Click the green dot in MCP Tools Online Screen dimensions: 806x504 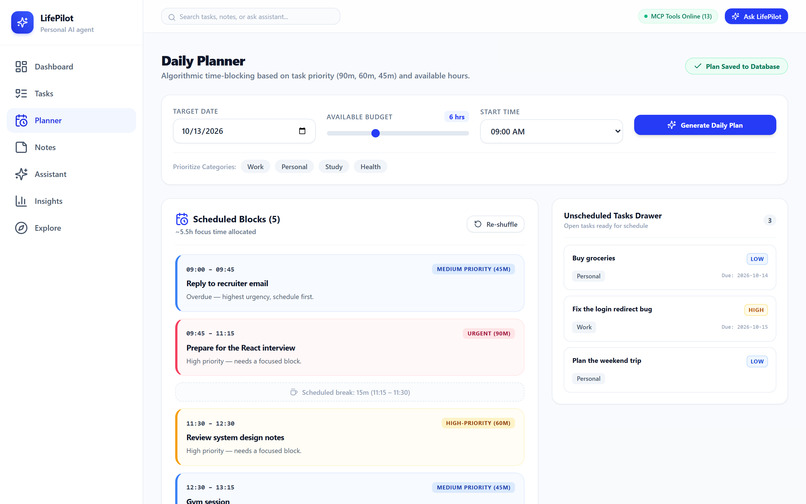coord(646,16)
